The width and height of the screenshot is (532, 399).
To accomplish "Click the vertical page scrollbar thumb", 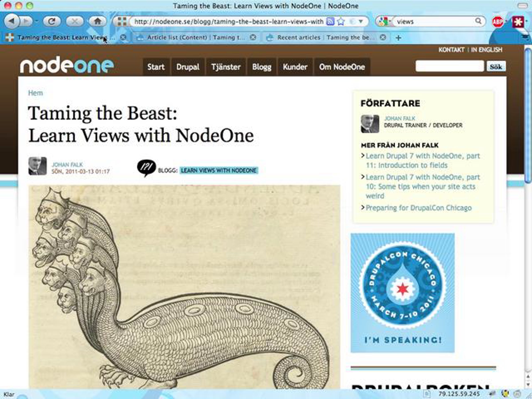I will click(528, 115).
